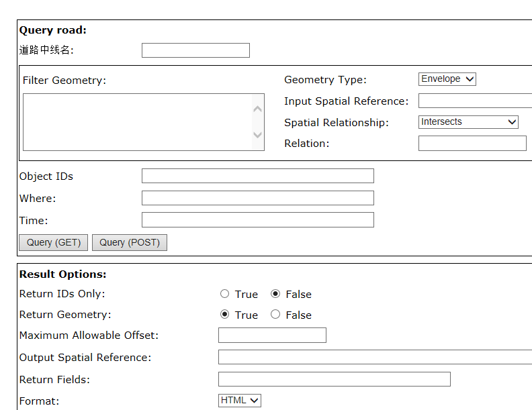532x410 pixels.
Task: Click the Return Fields input box
Action: click(x=334, y=379)
